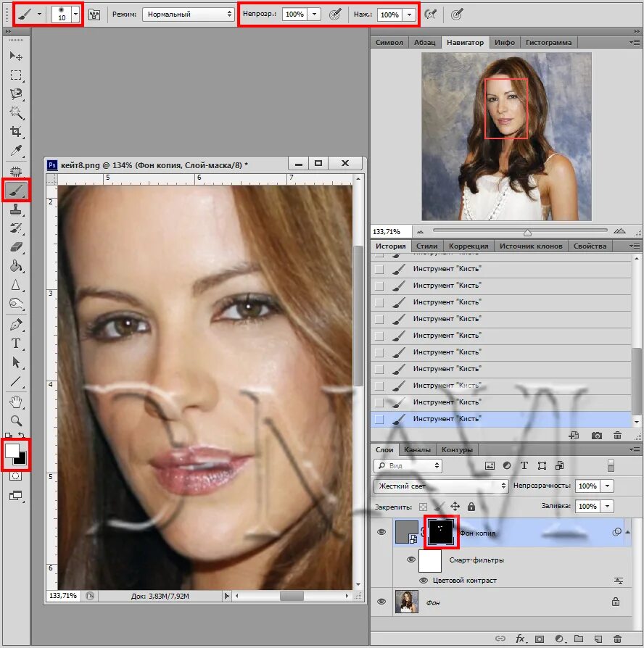This screenshot has width=644, height=648.
Task: Select the Path Selection tool
Action: 16,362
